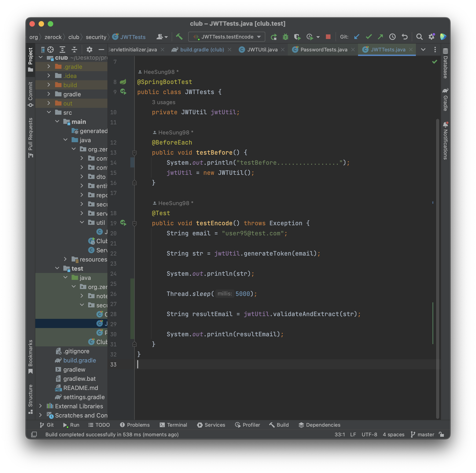Toggle the Bookmarks tool window
Screen dimensions: 476x473
31,357
